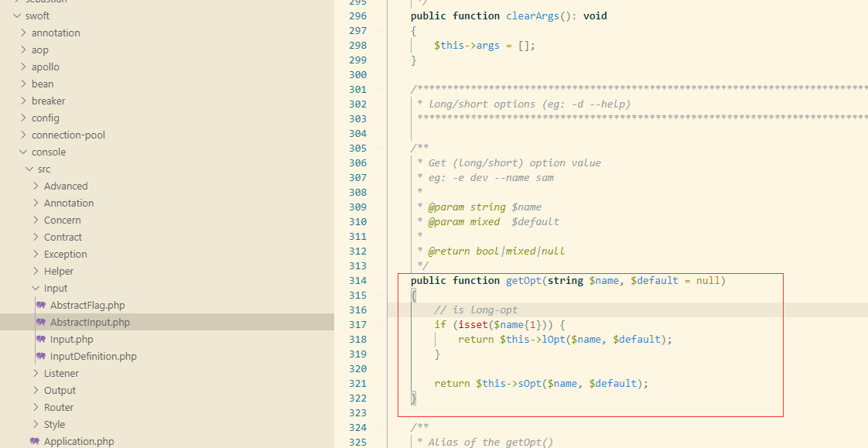
Task: Expand the Concern folder chevron
Action: point(36,220)
